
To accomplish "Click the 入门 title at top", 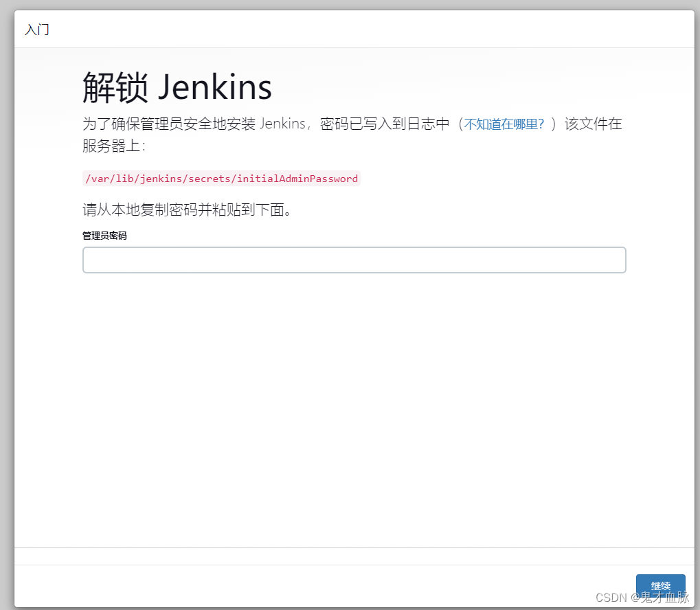I will point(37,30).
